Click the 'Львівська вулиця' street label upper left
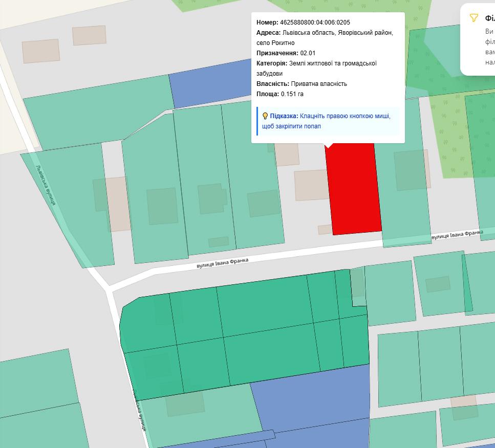The image size is (495, 448). coord(46,185)
